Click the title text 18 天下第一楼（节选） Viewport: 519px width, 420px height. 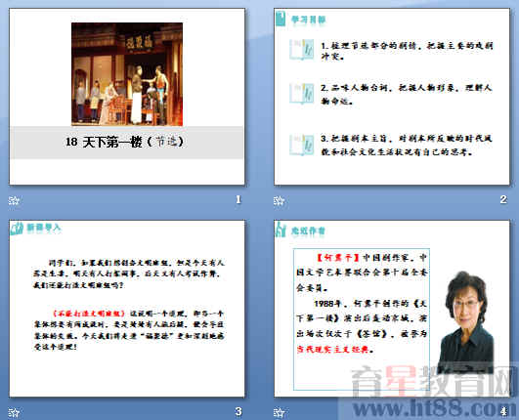(x=124, y=143)
